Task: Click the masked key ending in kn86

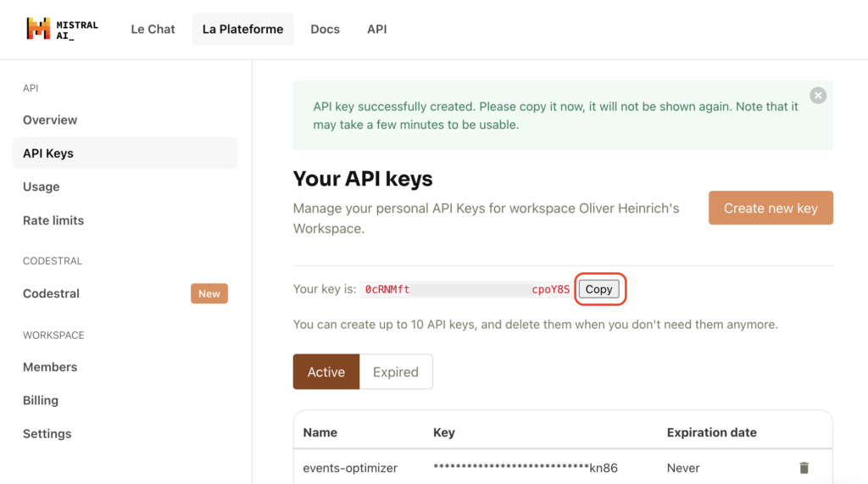Action: [x=526, y=468]
